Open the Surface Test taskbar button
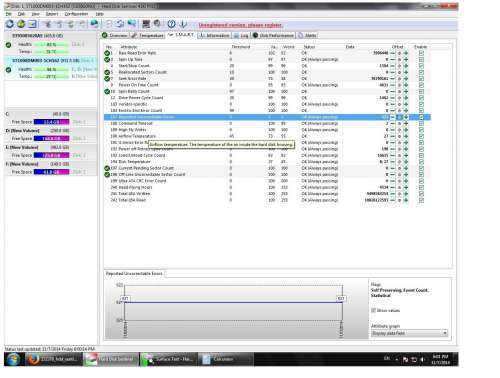 [168, 359]
